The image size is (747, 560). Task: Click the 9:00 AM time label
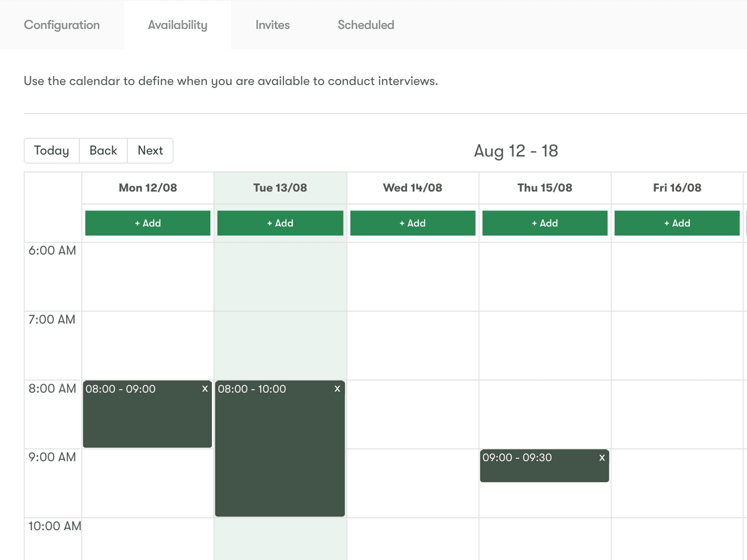click(x=52, y=457)
